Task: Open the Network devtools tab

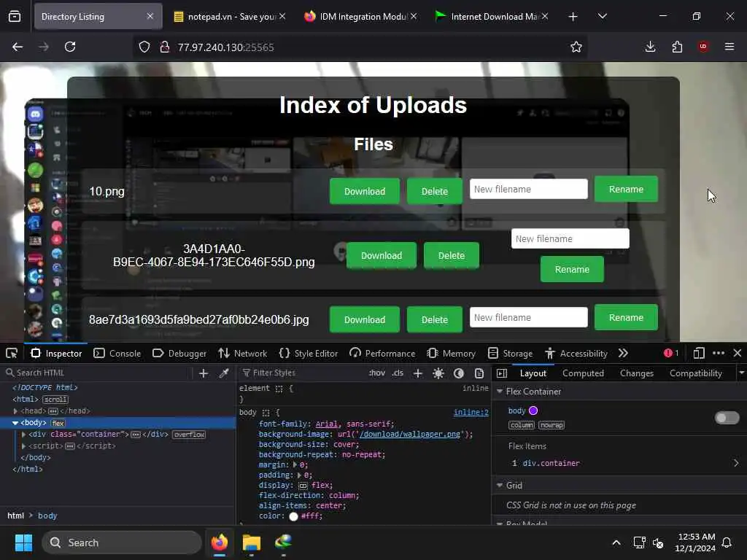Action: tap(242, 354)
